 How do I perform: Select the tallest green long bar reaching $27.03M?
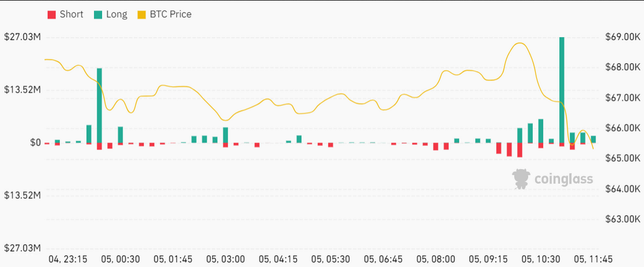click(562, 90)
